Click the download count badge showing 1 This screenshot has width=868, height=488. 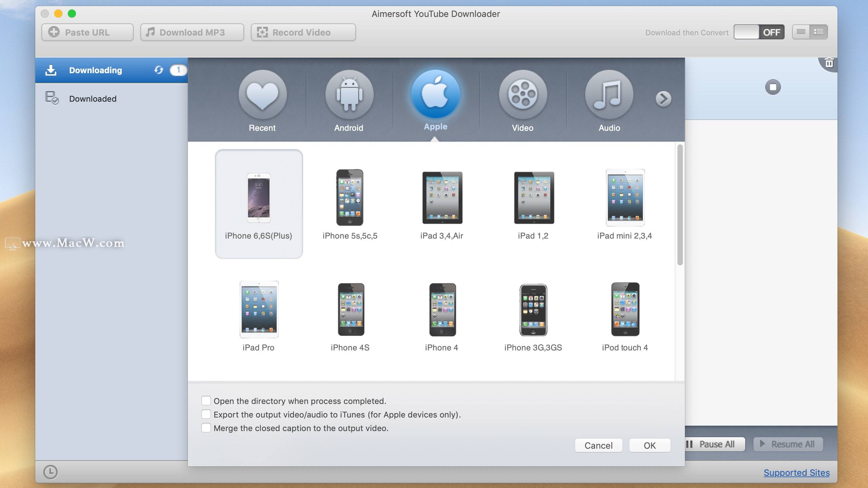178,70
